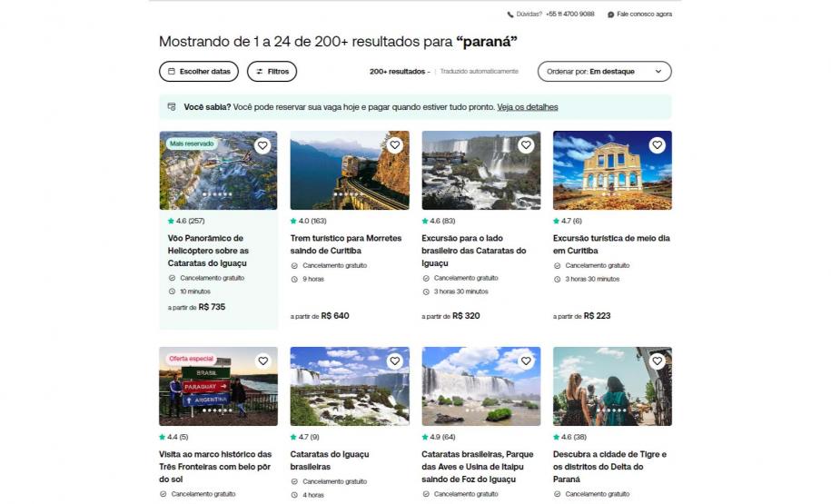Click the chat icon for Fale conosco agora
831x504 pixels.
pyautogui.click(x=611, y=15)
